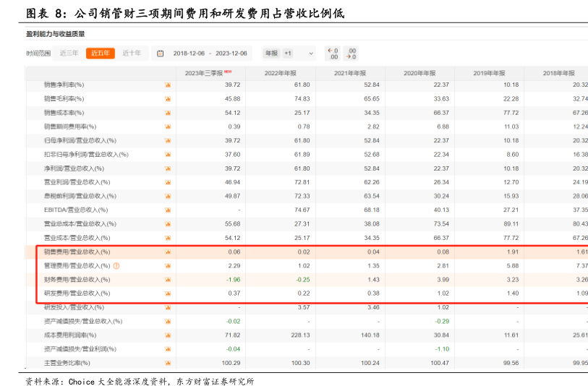588x386 pixels.
Task: Show chart for 财务费用/营业总收入(%) row
Action: click(x=168, y=280)
